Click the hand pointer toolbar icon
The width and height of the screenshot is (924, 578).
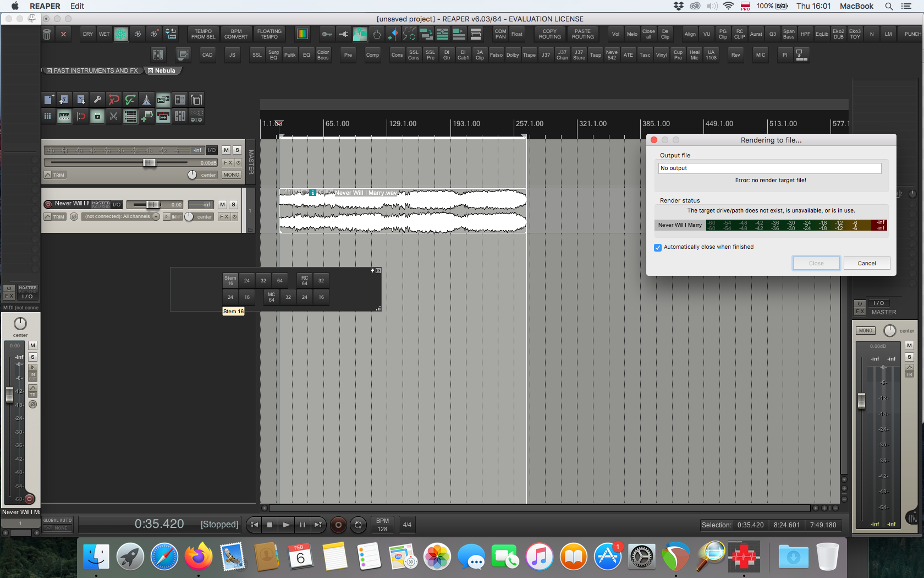377,34
